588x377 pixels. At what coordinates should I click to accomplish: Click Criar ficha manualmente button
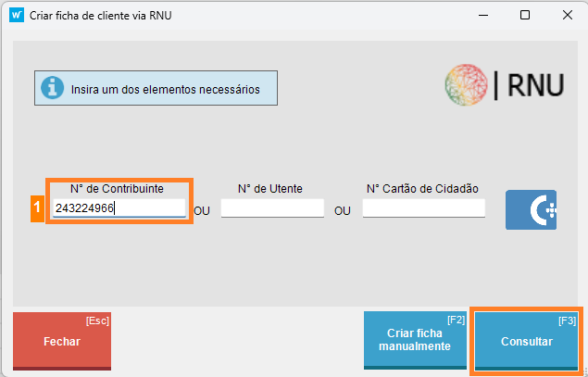pyautogui.click(x=415, y=340)
